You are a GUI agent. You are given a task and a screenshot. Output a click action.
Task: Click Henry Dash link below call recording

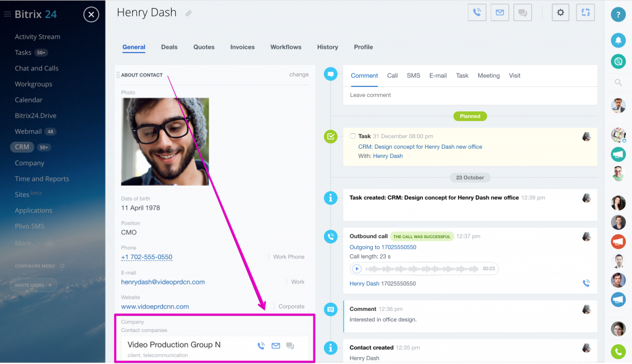pos(364,283)
